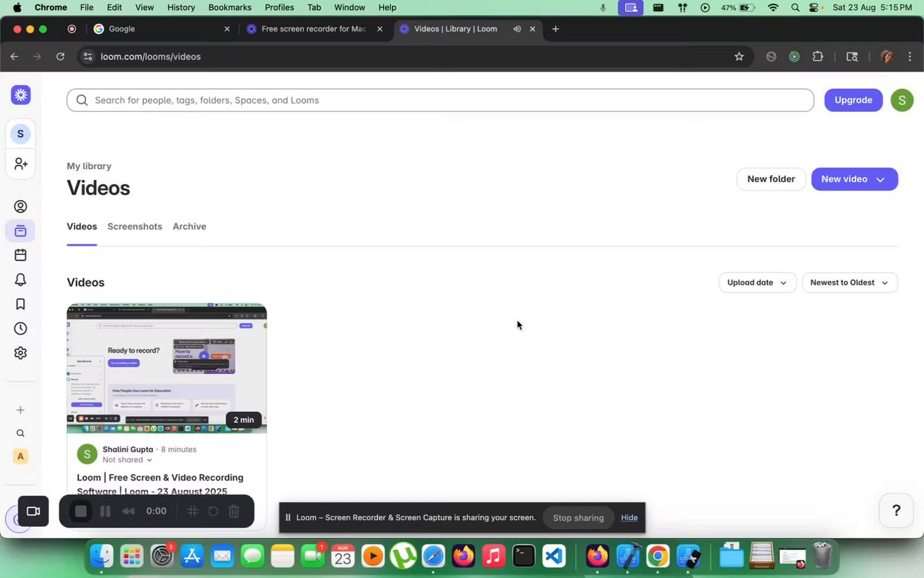924x578 pixels.
Task: Select the Library icon in sidebar
Action: (20, 231)
